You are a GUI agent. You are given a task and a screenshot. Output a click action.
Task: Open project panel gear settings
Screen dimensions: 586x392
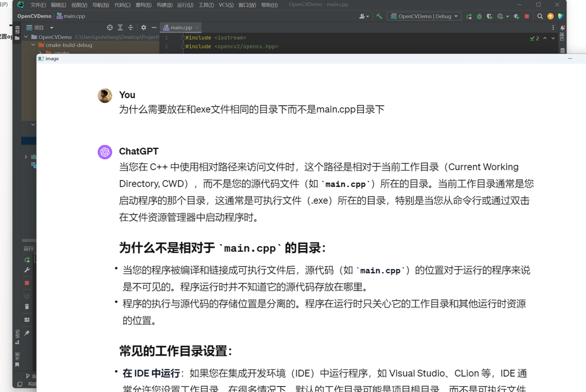pos(144,27)
